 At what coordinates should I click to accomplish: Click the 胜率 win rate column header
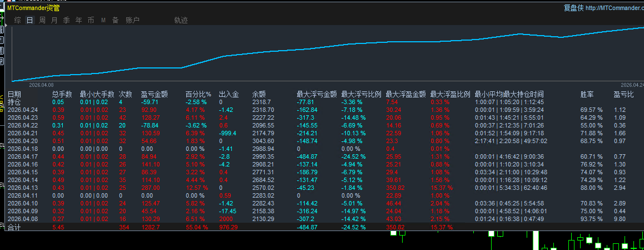pyautogui.click(x=587, y=95)
